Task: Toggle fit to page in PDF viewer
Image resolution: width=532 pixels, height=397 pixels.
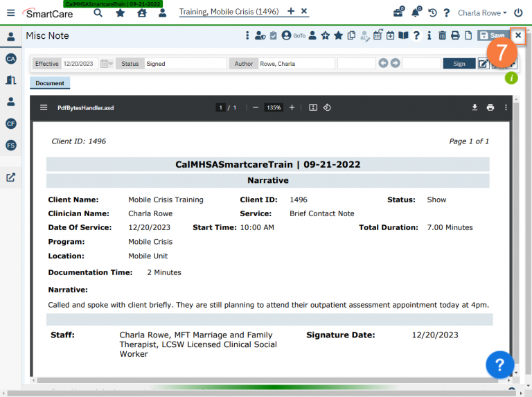Action: click(313, 107)
